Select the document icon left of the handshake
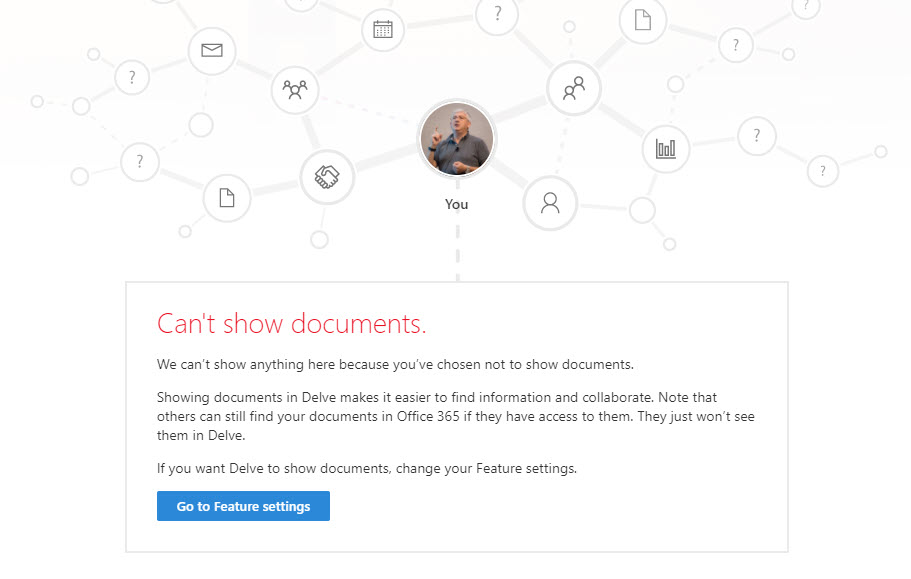Screen dimensions: 911x579 coord(227,198)
